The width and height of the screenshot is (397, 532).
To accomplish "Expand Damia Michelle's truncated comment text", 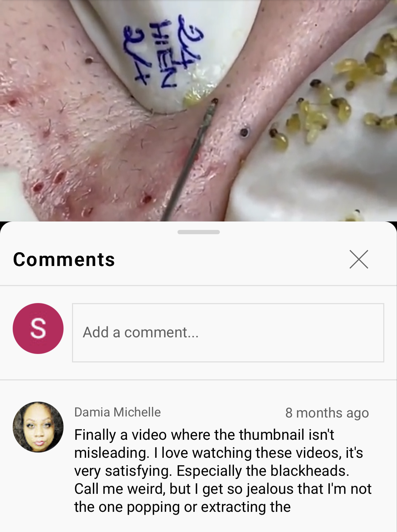I will (x=223, y=471).
